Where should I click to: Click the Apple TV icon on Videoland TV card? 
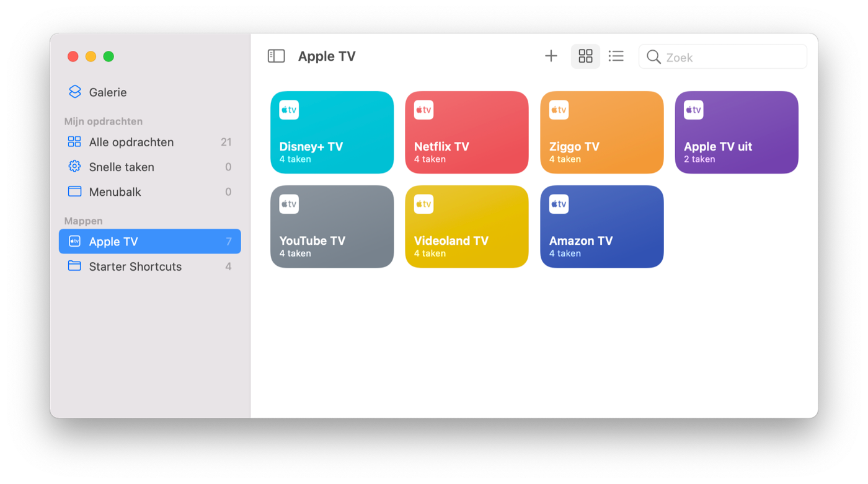[x=423, y=204]
